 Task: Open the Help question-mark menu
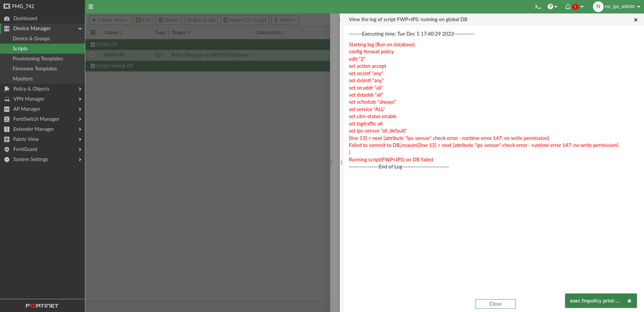[552, 6]
